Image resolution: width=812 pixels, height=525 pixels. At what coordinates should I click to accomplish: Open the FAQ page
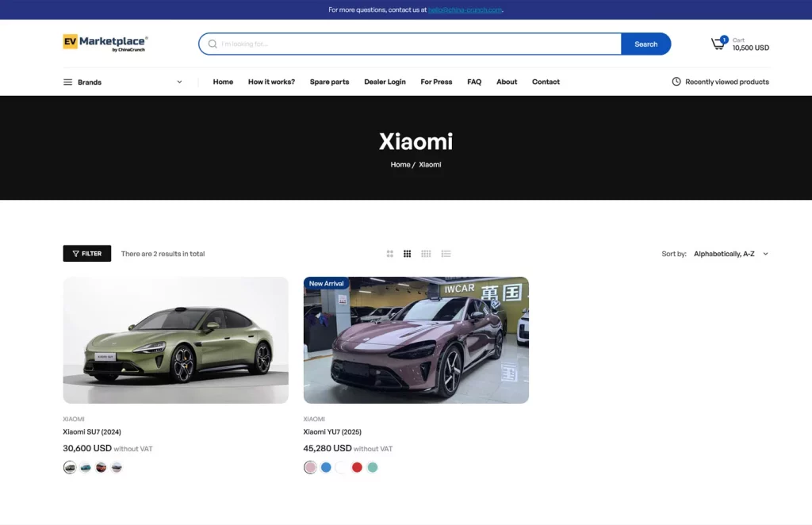[474, 82]
